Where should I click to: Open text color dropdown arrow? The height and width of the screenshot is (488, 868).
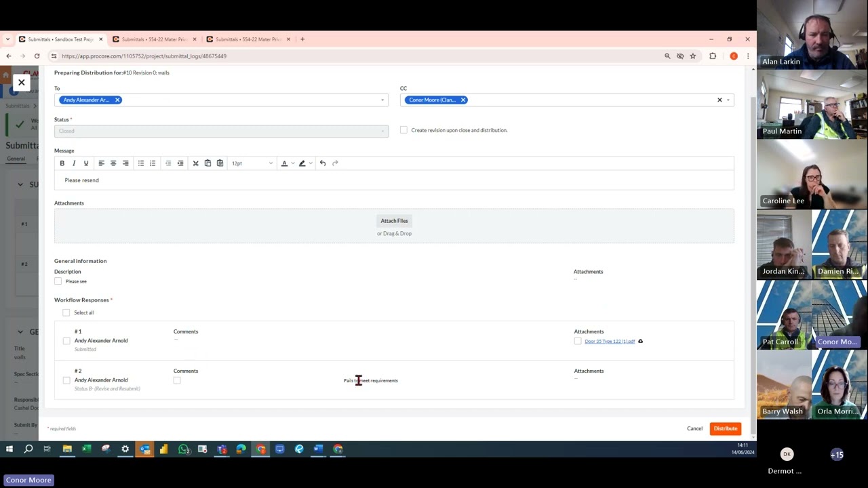coord(292,163)
